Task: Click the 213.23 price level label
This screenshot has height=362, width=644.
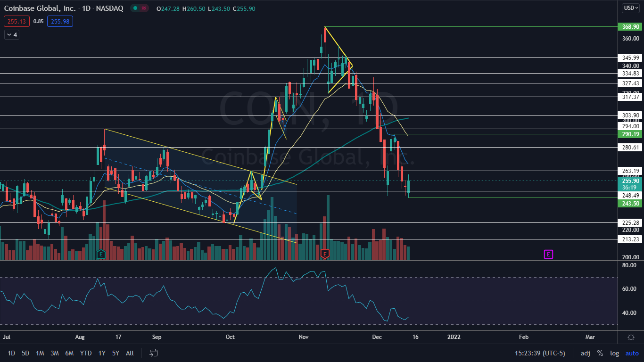Action: point(630,239)
